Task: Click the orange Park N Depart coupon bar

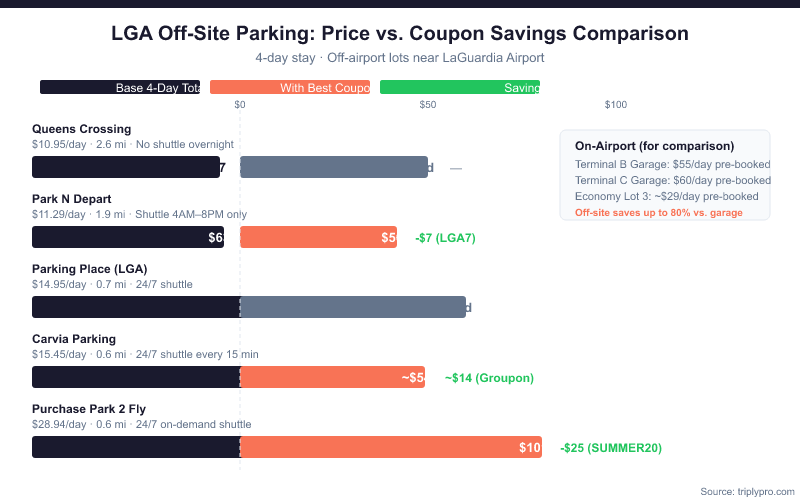Action: [318, 237]
